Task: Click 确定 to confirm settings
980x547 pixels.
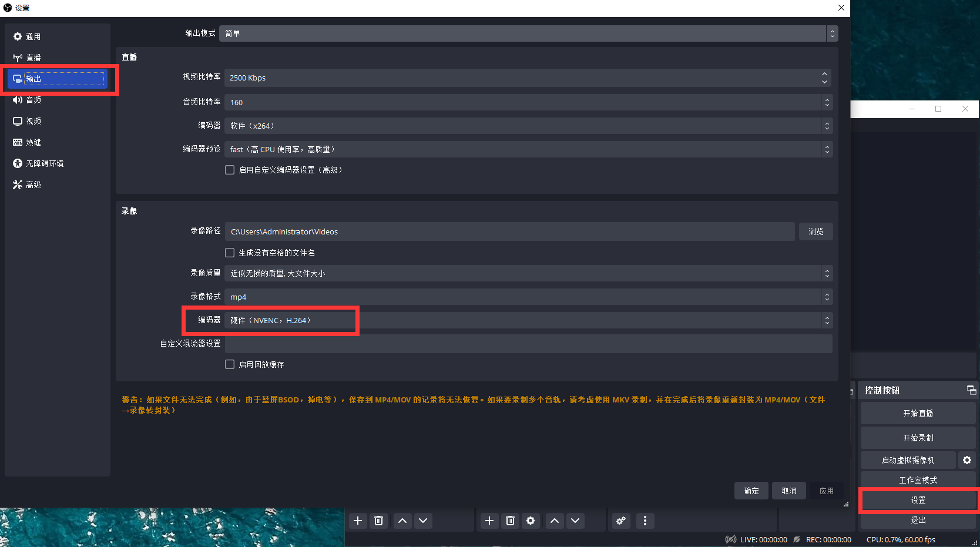Action: [x=751, y=491]
